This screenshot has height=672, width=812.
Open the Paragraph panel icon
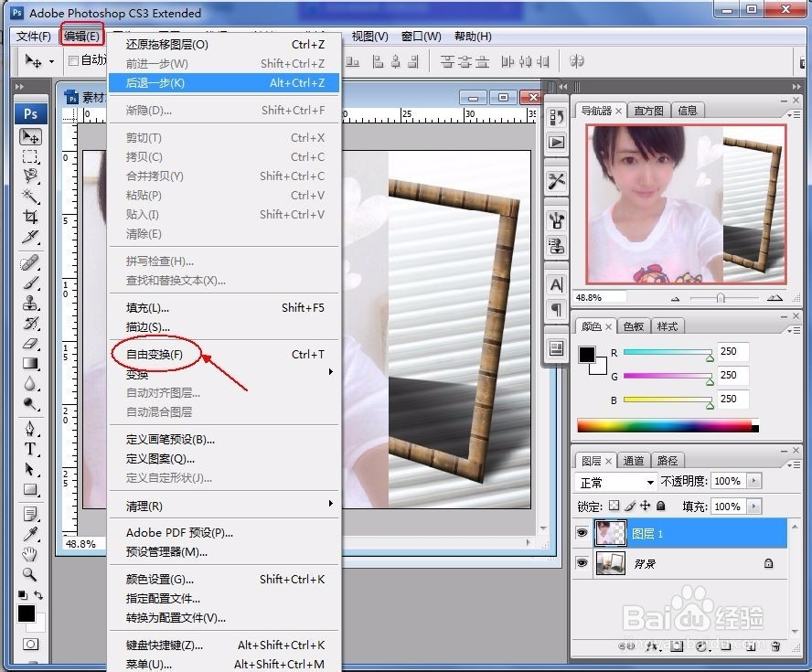click(x=556, y=310)
